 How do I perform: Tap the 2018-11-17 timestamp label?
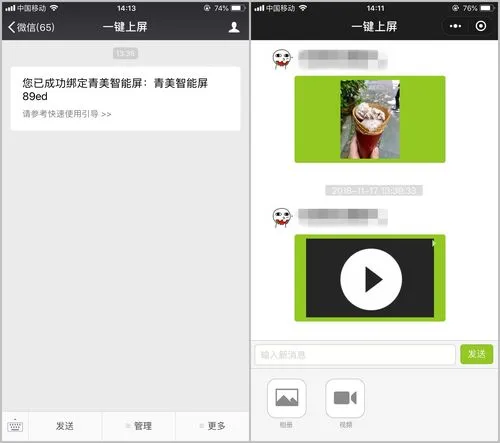coord(374,190)
